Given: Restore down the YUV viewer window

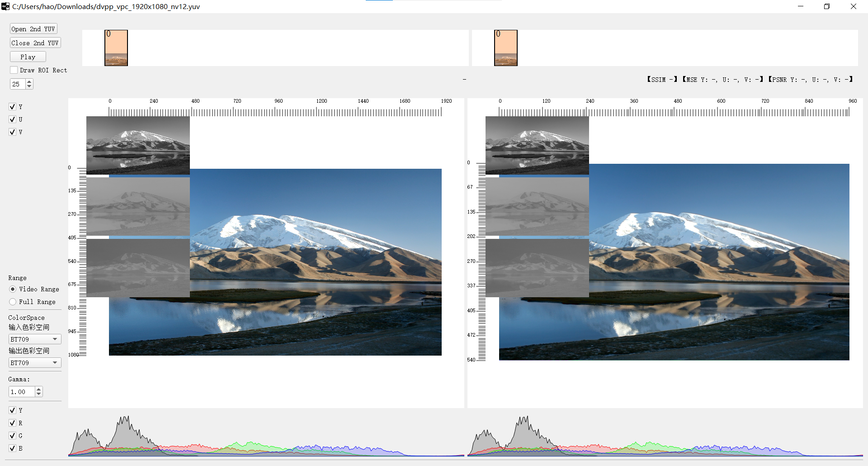Looking at the screenshot, I should [x=827, y=6].
